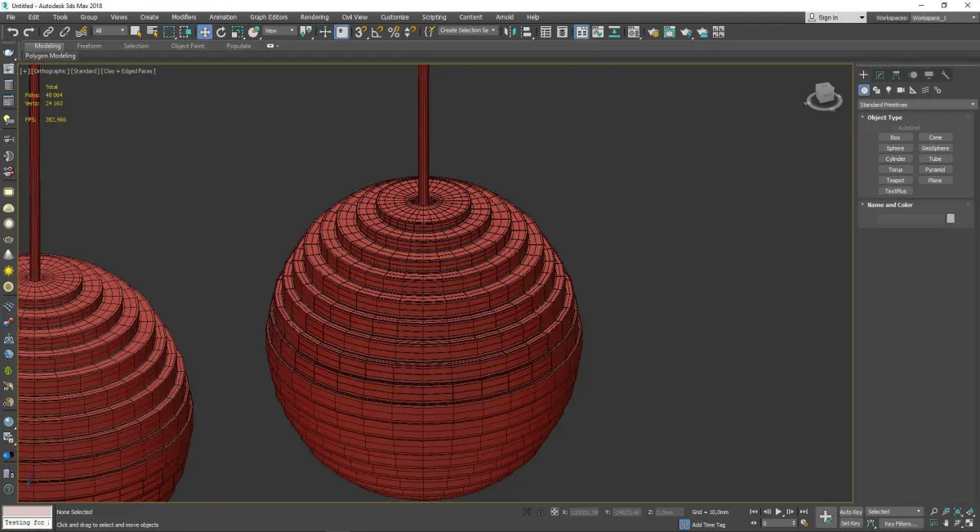Click the Unlink Selection tool
Image resolution: width=980 pixels, height=532 pixels.
point(65,32)
